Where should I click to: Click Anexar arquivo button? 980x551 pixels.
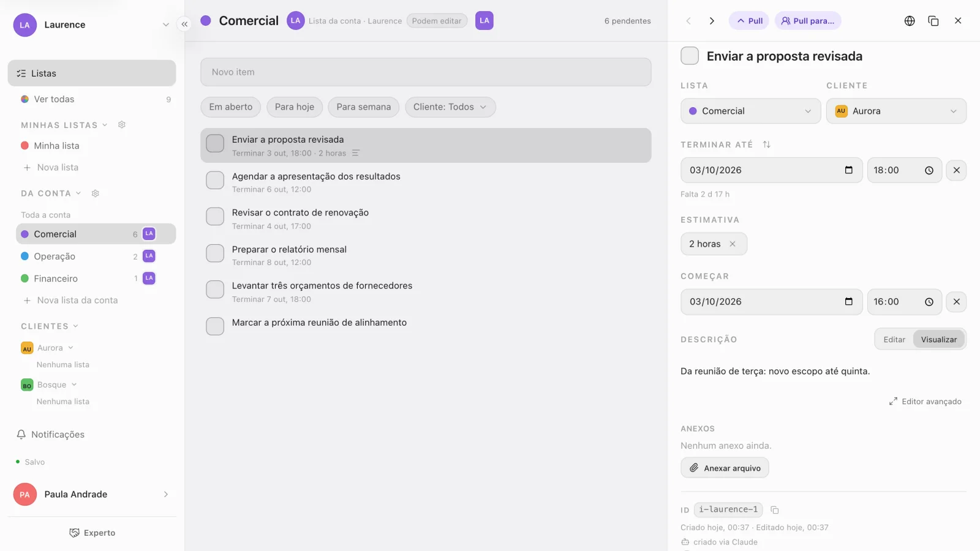coord(725,468)
